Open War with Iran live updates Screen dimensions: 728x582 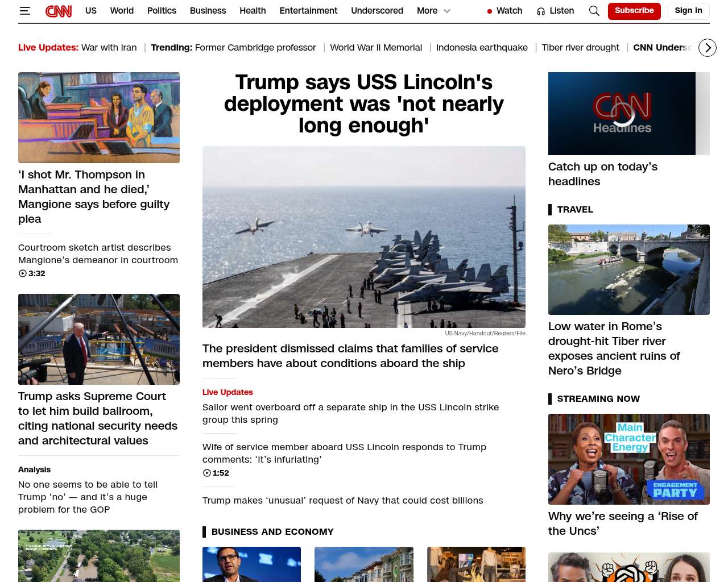109,48
